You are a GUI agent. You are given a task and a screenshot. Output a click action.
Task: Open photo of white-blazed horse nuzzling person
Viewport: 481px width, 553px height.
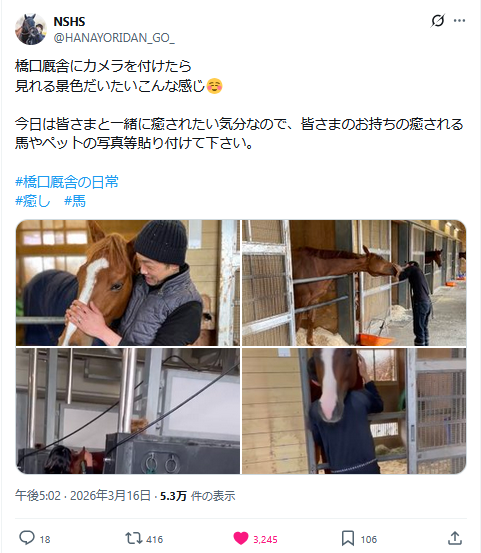click(354, 411)
